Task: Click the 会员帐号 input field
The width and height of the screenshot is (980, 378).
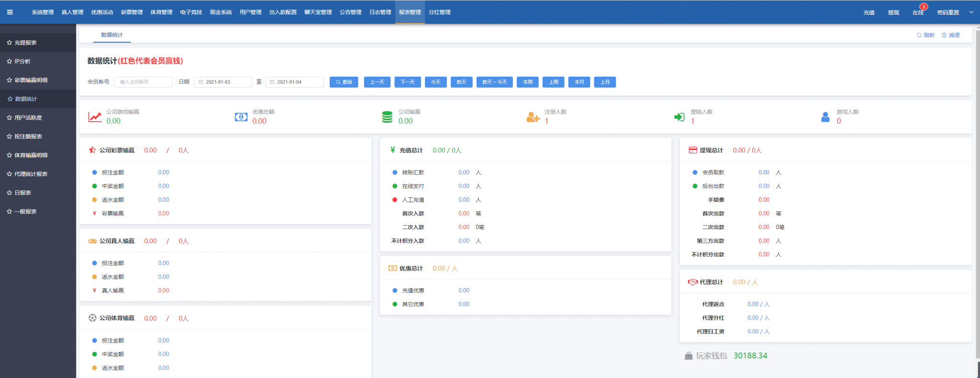Action: point(143,82)
